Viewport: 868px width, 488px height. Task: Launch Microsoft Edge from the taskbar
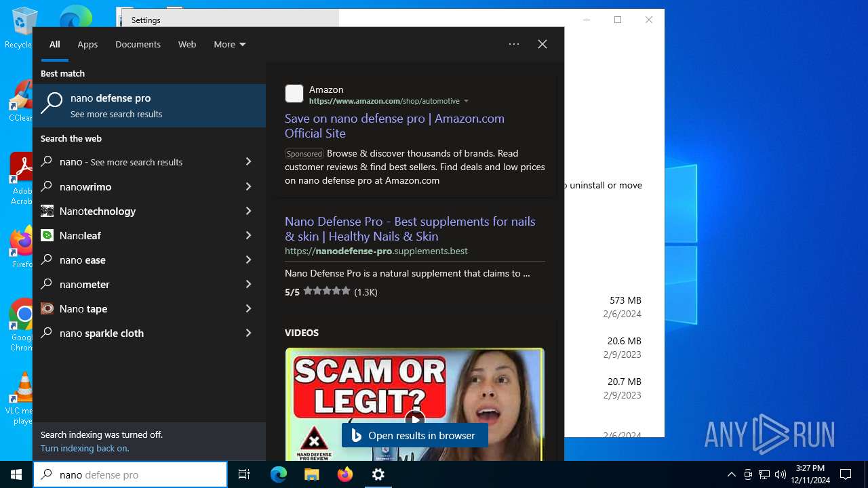coord(279,474)
